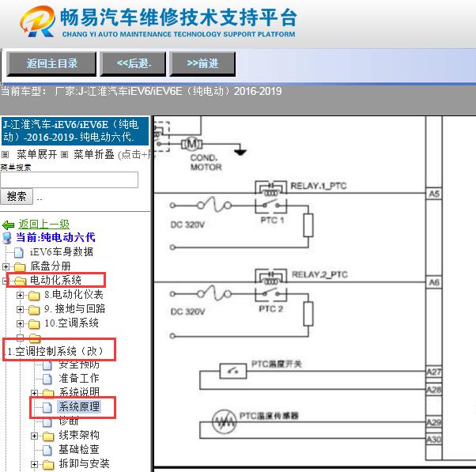The width and height of the screenshot is (476, 472).
Task: Collapse the 空调控制系统（改） node
Action: pyautogui.click(x=20, y=338)
